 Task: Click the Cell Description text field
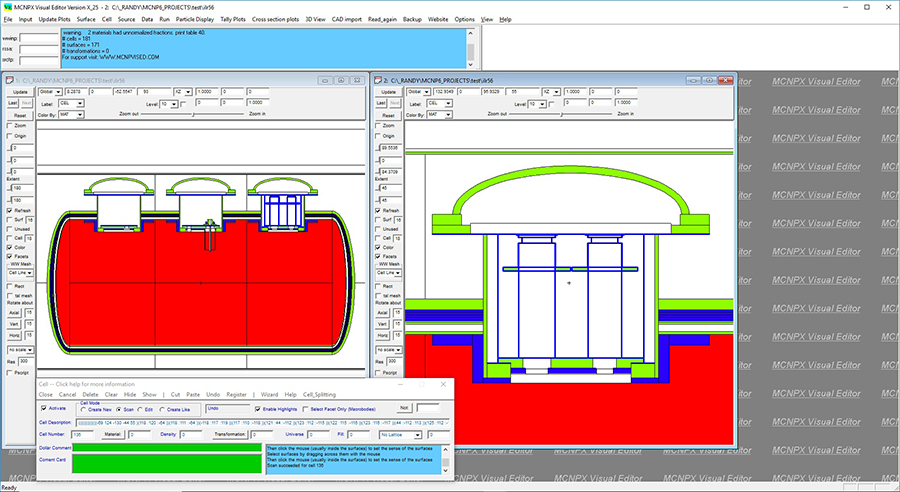pyautogui.click(x=263, y=423)
